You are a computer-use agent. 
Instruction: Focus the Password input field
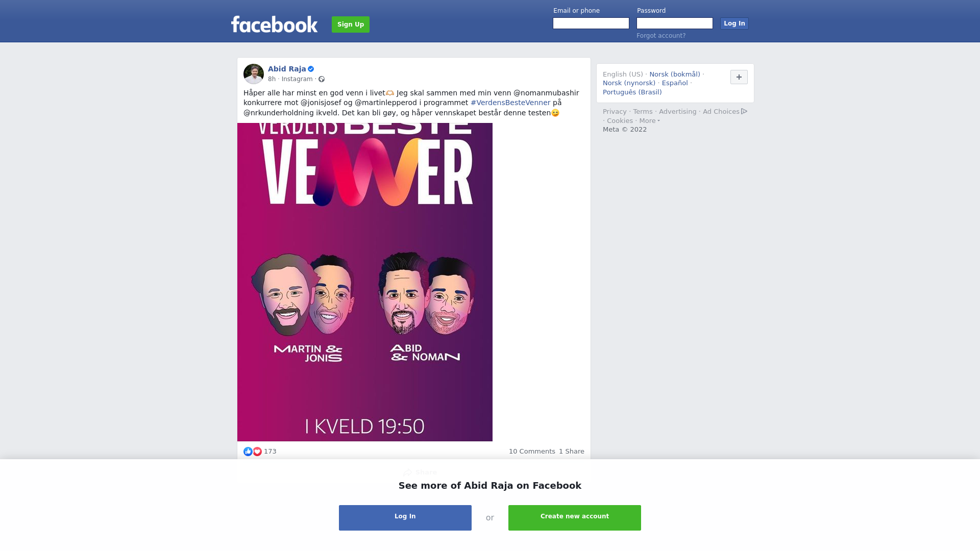pyautogui.click(x=675, y=23)
